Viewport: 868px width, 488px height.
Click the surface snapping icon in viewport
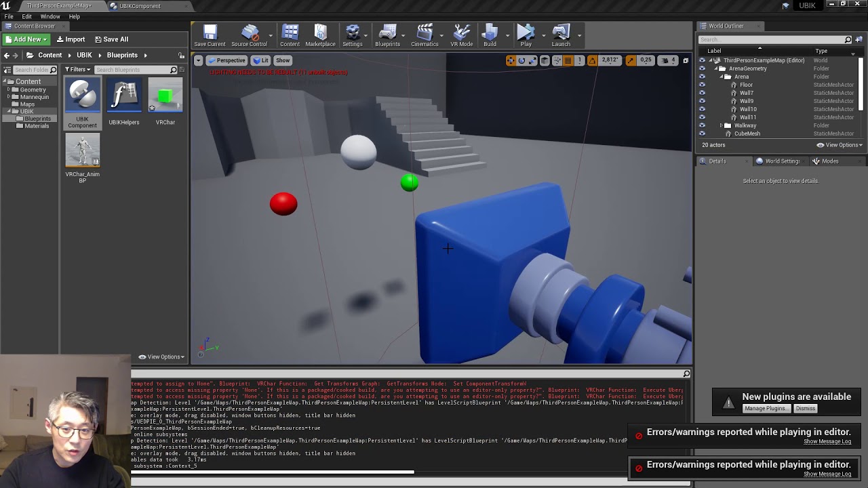tap(557, 60)
